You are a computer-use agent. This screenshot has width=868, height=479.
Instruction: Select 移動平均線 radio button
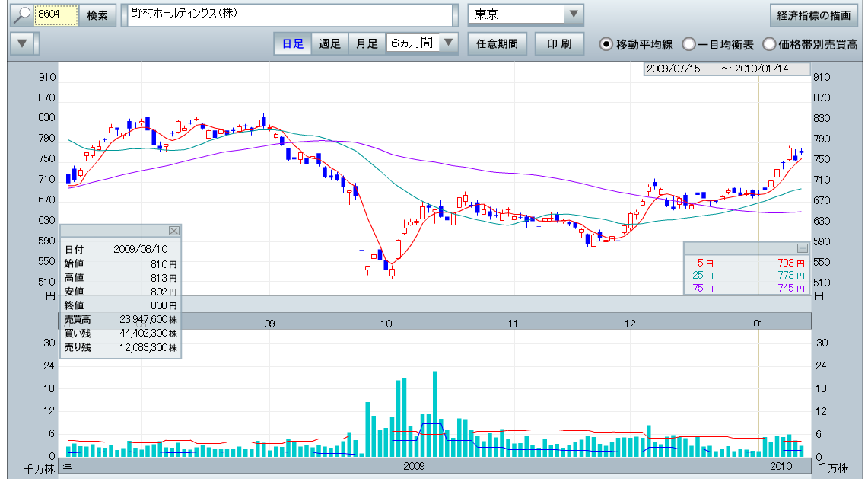coord(606,44)
